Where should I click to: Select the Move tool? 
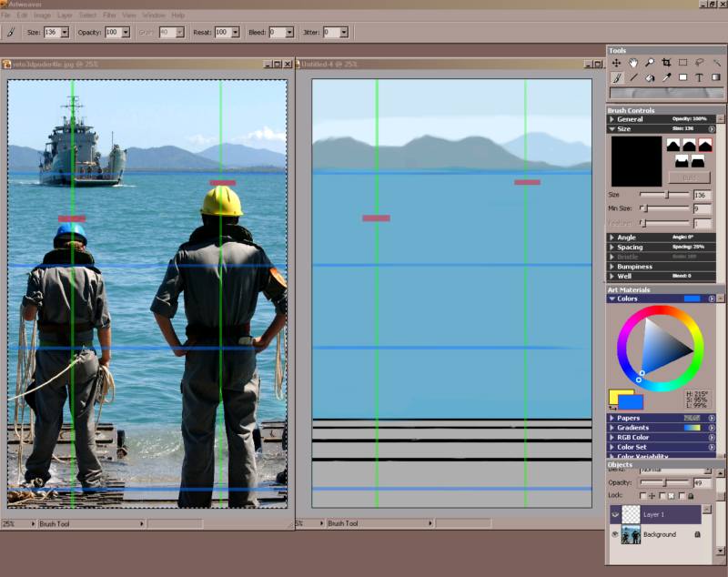[x=616, y=63]
